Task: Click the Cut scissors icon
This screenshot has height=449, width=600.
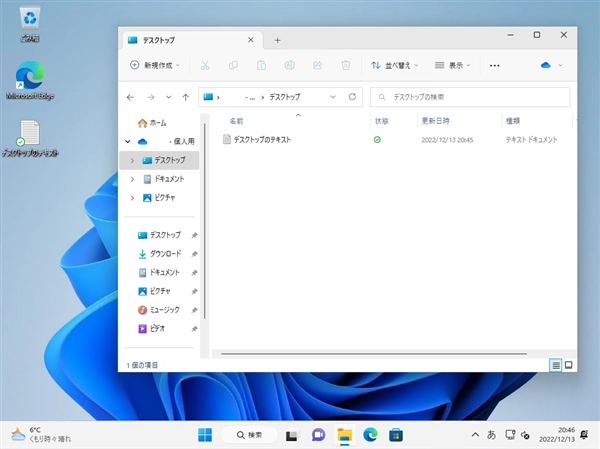Action: tap(205, 65)
